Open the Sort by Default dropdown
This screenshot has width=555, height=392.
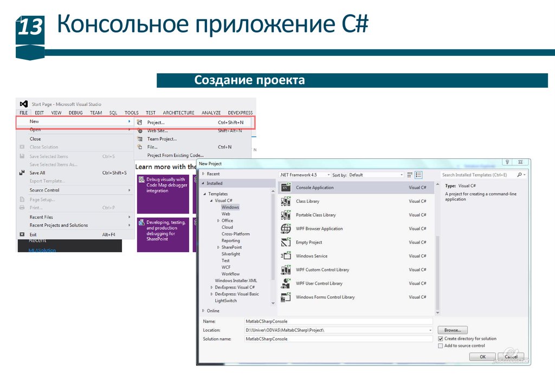coord(376,175)
